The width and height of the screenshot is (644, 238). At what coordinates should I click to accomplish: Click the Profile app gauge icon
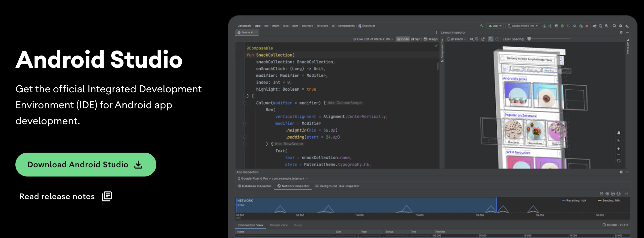click(575, 26)
